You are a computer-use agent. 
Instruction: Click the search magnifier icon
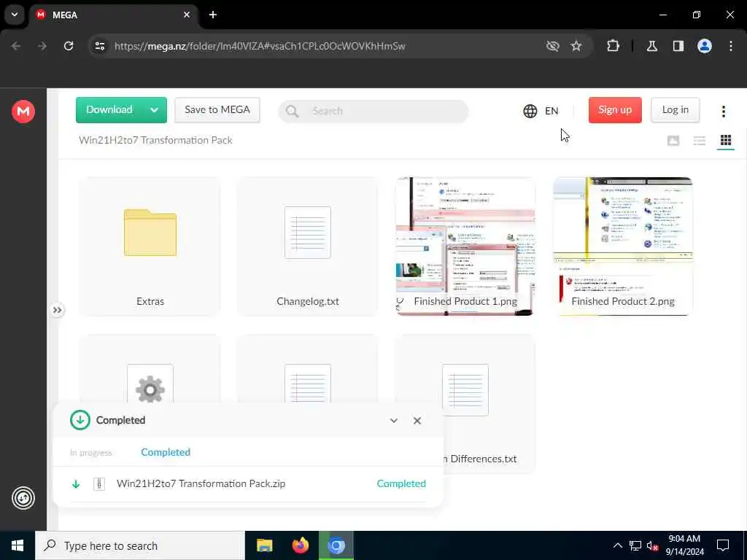point(292,112)
